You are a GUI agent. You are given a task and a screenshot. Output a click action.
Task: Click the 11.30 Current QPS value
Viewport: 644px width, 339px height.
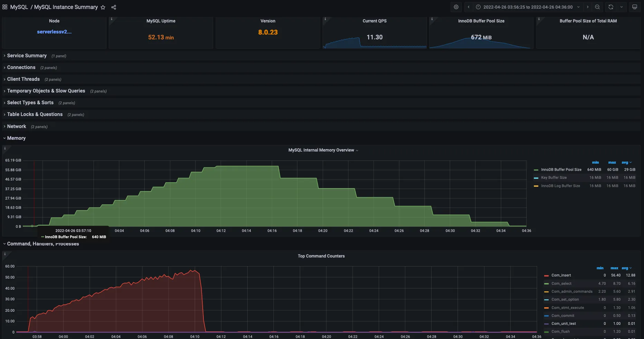(x=375, y=37)
